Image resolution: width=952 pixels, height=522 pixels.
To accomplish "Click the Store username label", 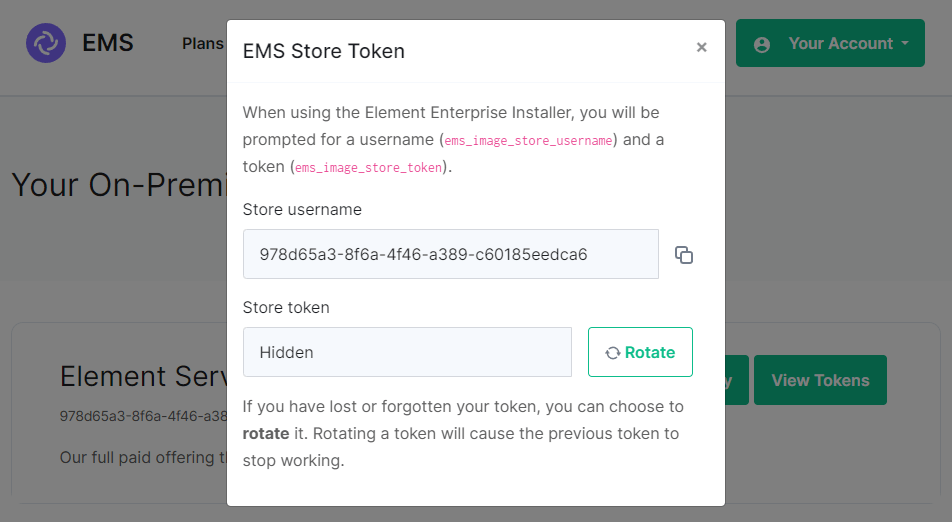I will 302,209.
